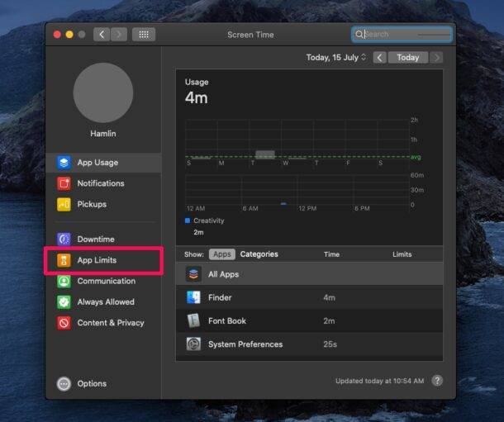The image size is (504, 422).
Task: Click the Creativity legend label
Action: (209, 220)
